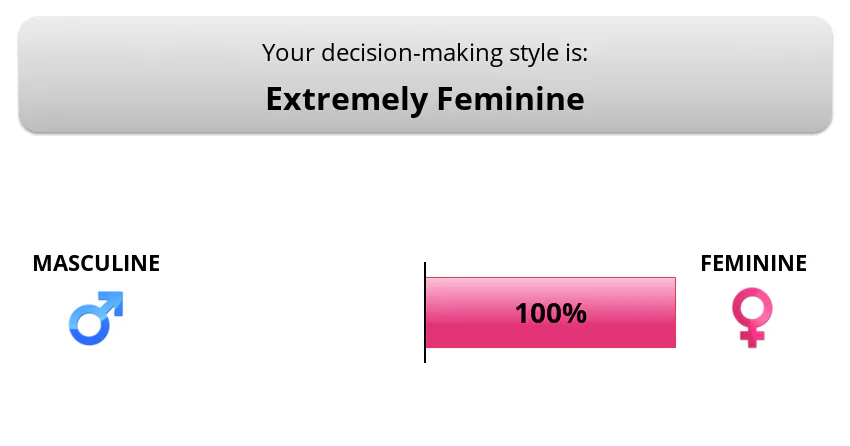The height and width of the screenshot is (446, 850).
Task: Click the empty masculine side of the scale
Action: [x=280, y=313]
